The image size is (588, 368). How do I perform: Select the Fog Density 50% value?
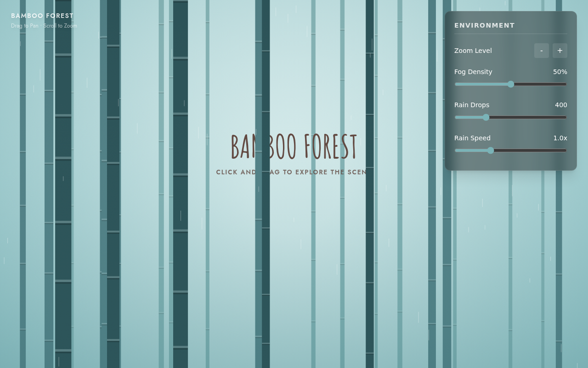pyautogui.click(x=560, y=72)
